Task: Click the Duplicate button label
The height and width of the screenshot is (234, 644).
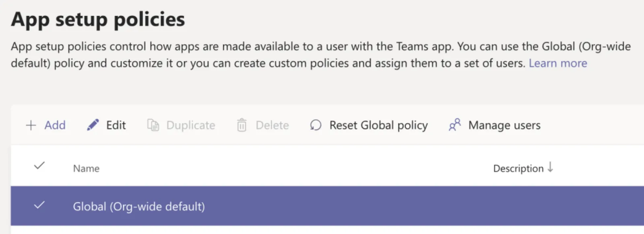Action: 191,125
